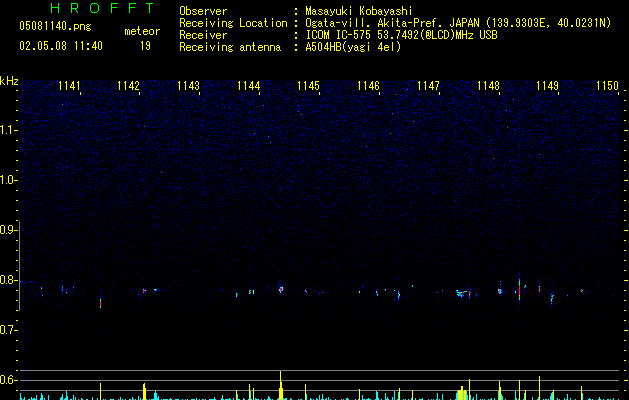Click the 1146 time marker
This screenshot has width=629, height=400.
[368, 86]
